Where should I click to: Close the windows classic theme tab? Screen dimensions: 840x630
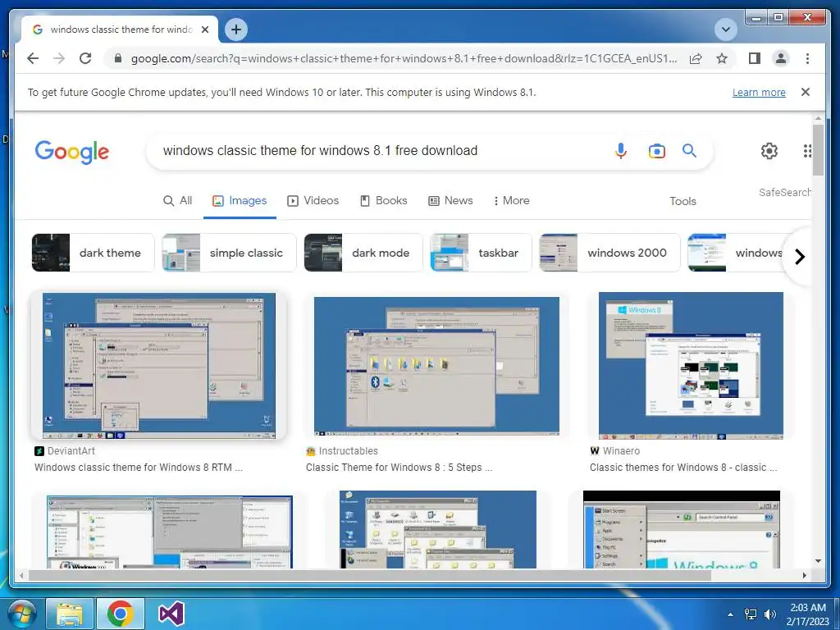click(204, 30)
